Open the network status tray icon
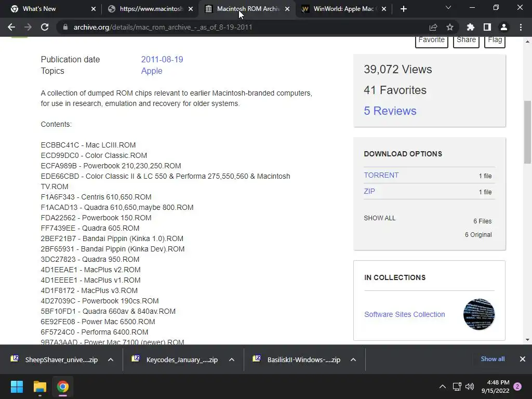This screenshot has width=532, height=399. (x=457, y=387)
